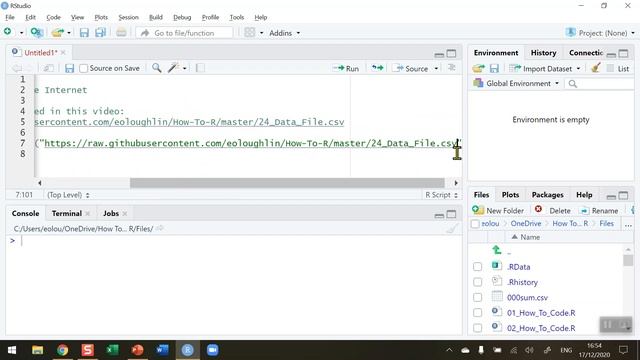This screenshot has height=360, width=640.
Task: Show in new window editor icon
Action: click(x=48, y=68)
